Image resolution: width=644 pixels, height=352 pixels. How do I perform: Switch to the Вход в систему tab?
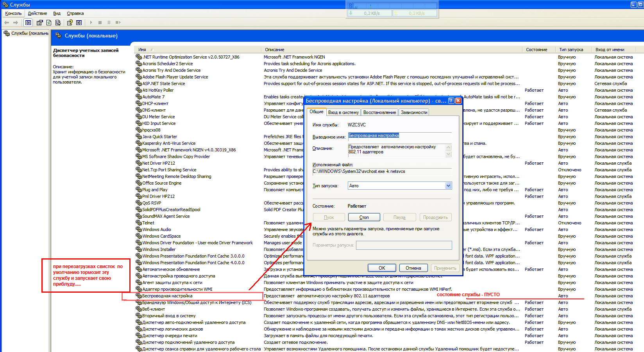tap(343, 112)
